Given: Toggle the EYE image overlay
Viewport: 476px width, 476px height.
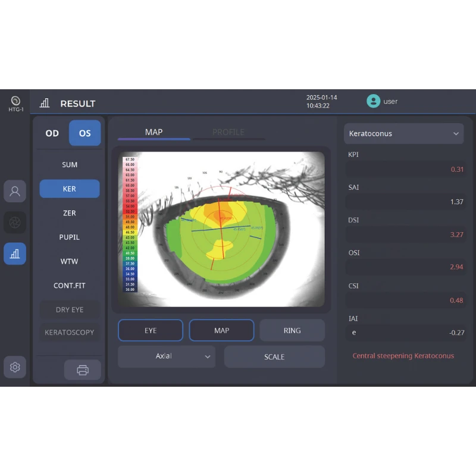Looking at the screenshot, I should tap(151, 330).
